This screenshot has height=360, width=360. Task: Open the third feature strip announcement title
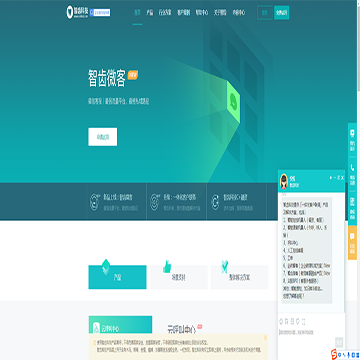(235, 198)
